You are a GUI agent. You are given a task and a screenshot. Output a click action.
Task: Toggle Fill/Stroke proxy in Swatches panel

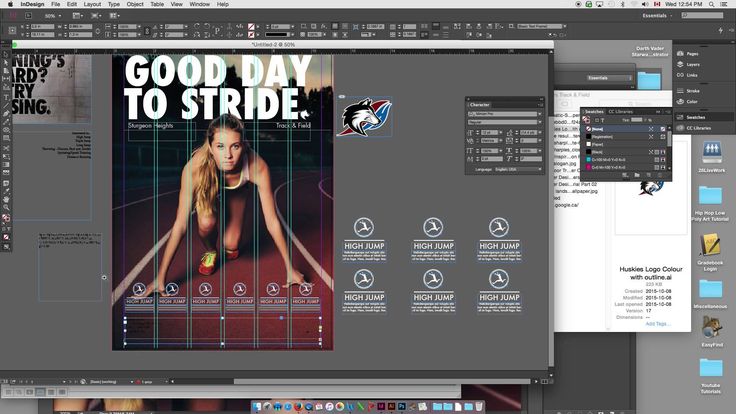coord(587,120)
